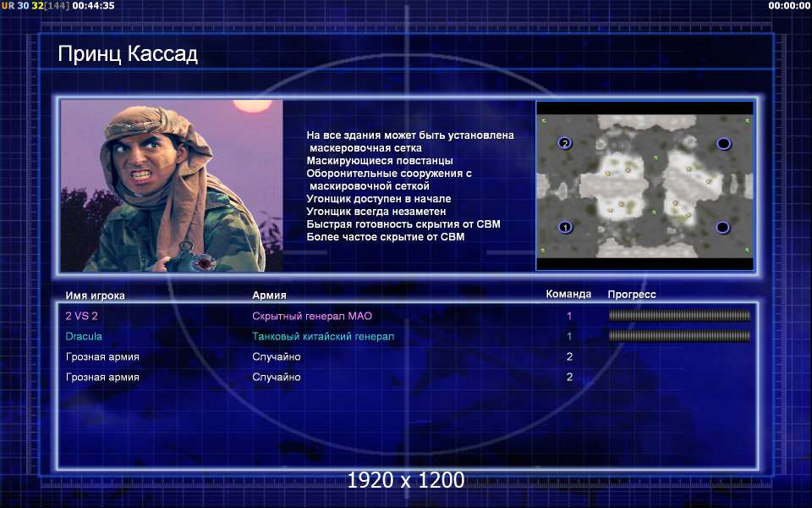Click the "Прогресс" column header

[x=632, y=295]
